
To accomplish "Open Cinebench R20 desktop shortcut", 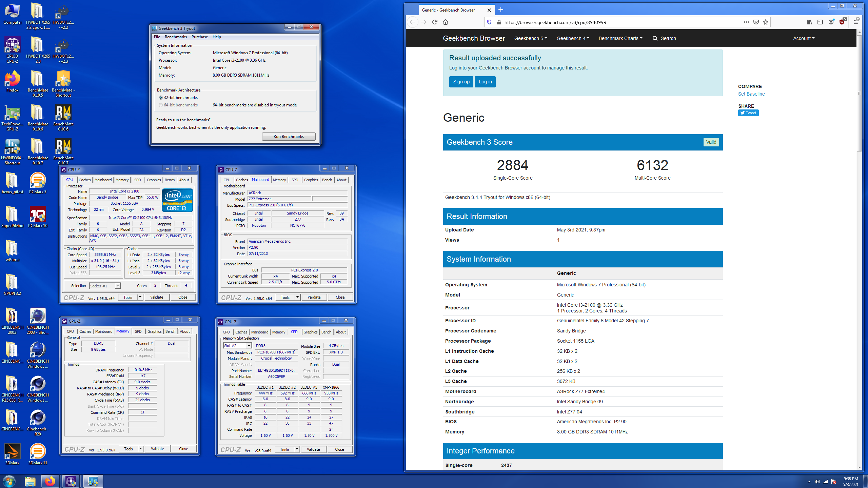I will click(38, 423).
